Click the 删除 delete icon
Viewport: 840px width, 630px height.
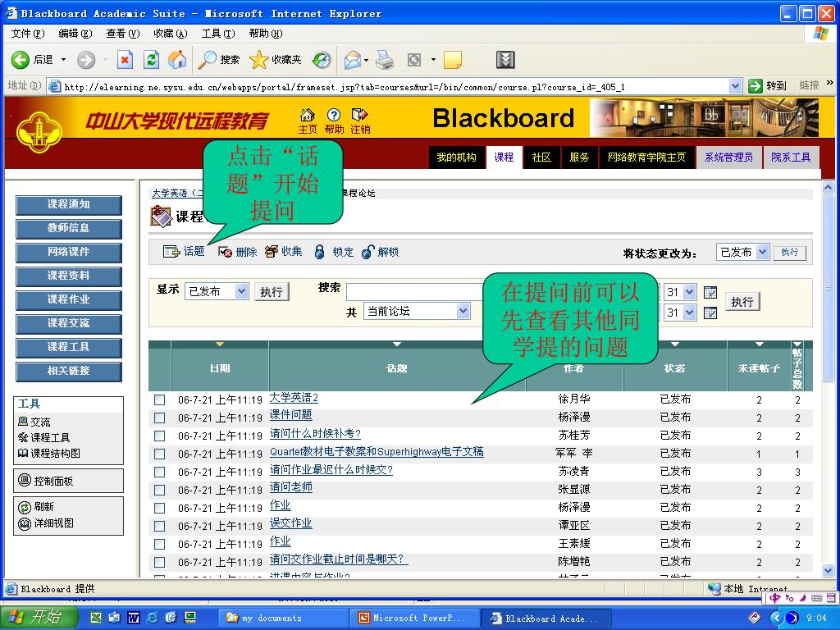tap(225, 252)
